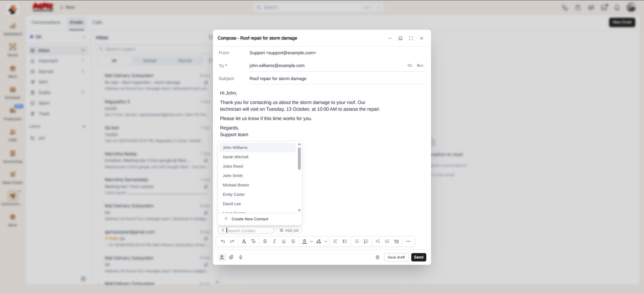Toggle italic formatting
Image resolution: width=644 pixels, height=294 pixels.
click(x=274, y=241)
